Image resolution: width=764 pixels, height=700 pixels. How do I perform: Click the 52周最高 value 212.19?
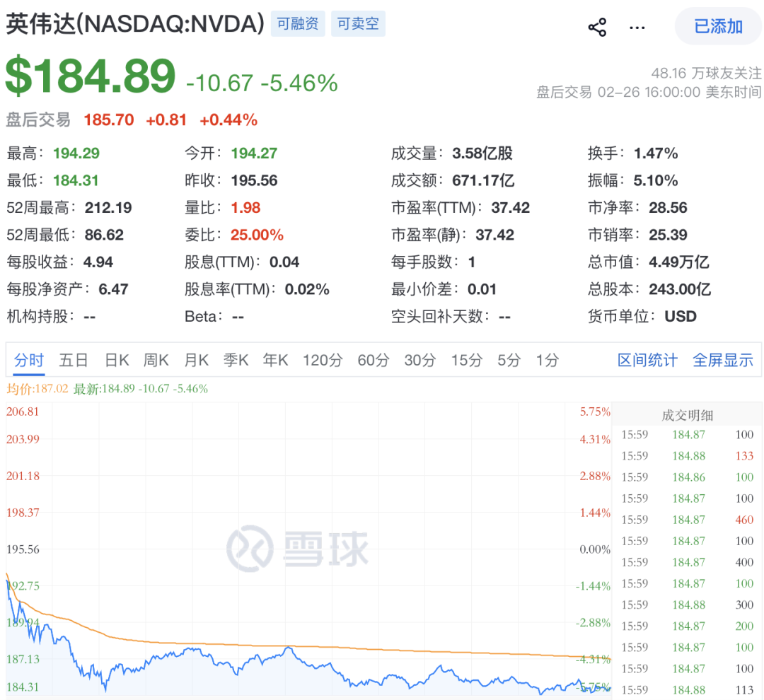108,208
